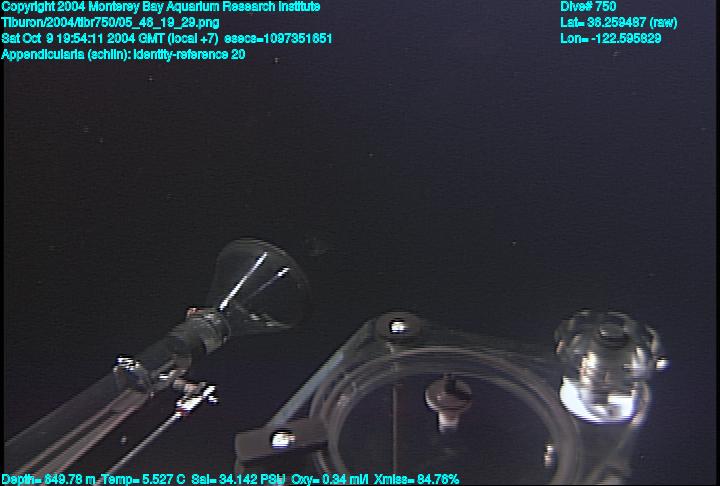Click the Temp= 5.527 C reading
Screen dimensions: 720x486
click(x=143, y=480)
